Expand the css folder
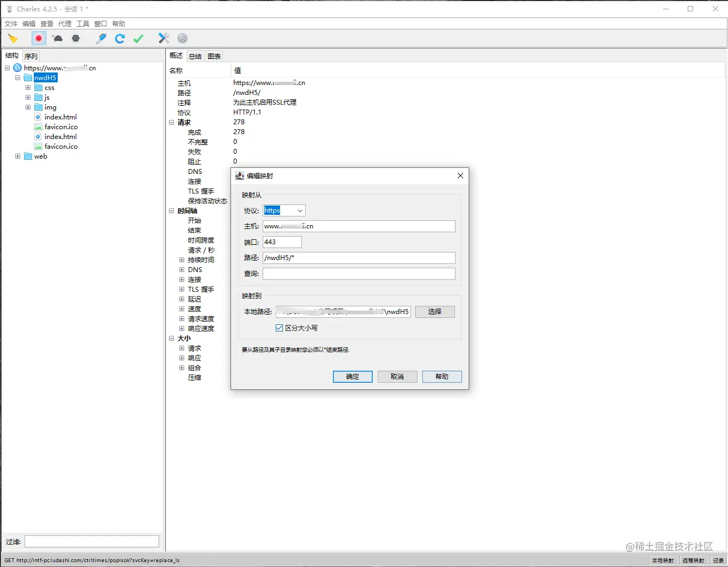The image size is (728, 567). point(28,87)
